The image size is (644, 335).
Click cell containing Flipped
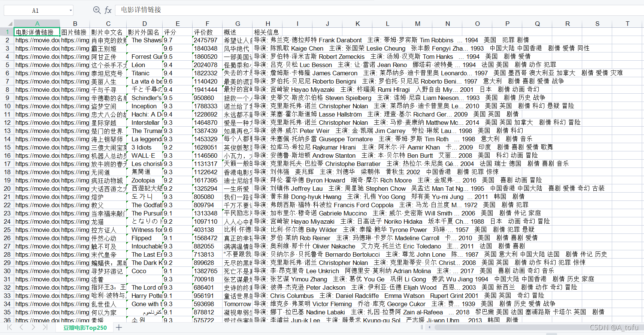click(x=144, y=238)
